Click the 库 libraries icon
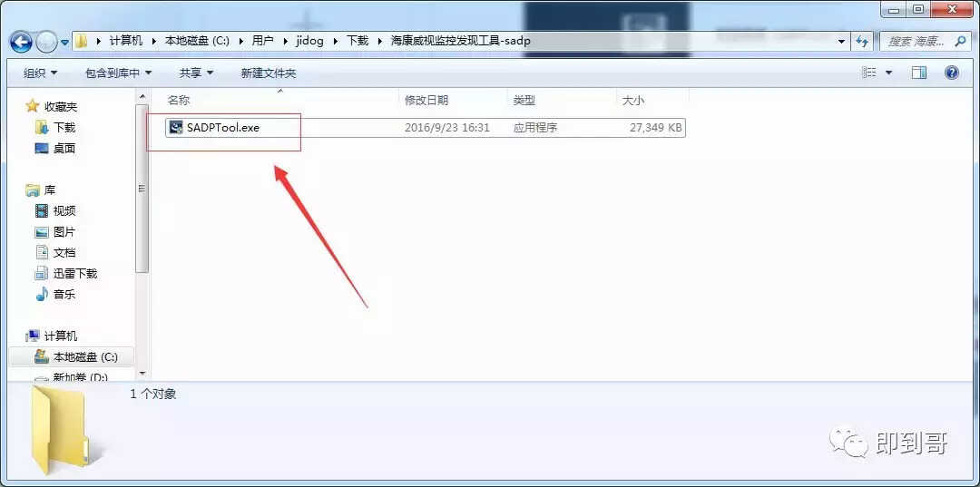 (33, 190)
